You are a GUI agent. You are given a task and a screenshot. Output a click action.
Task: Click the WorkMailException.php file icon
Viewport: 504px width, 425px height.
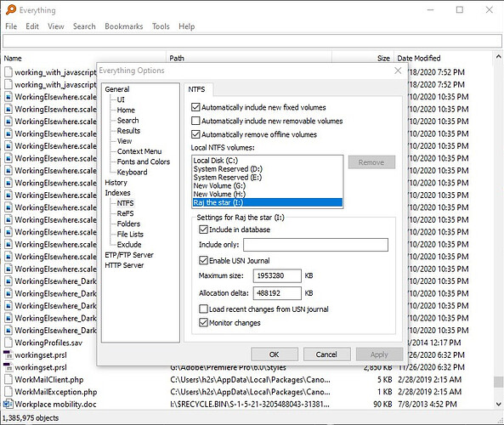pos(8,392)
